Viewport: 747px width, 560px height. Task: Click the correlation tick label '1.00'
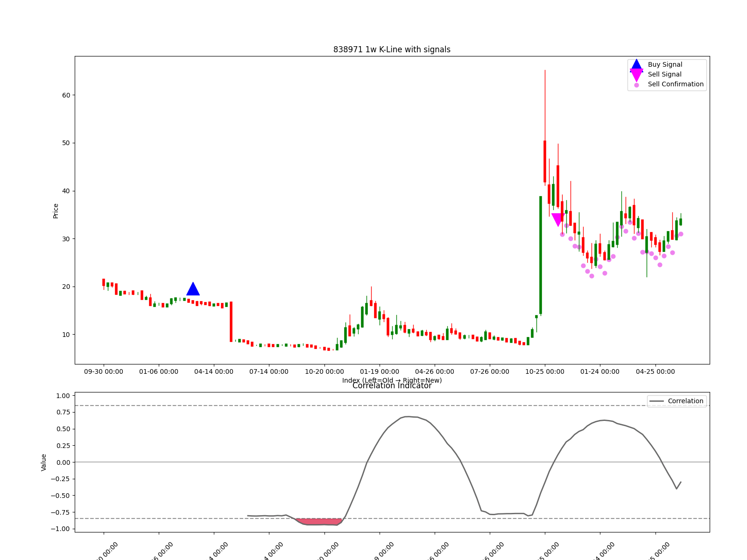(x=63, y=396)
